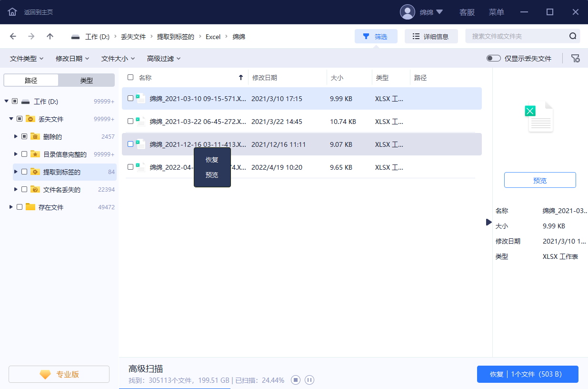Select all files via 名称 header checkbox
This screenshot has width=588, height=389.
coord(130,77)
